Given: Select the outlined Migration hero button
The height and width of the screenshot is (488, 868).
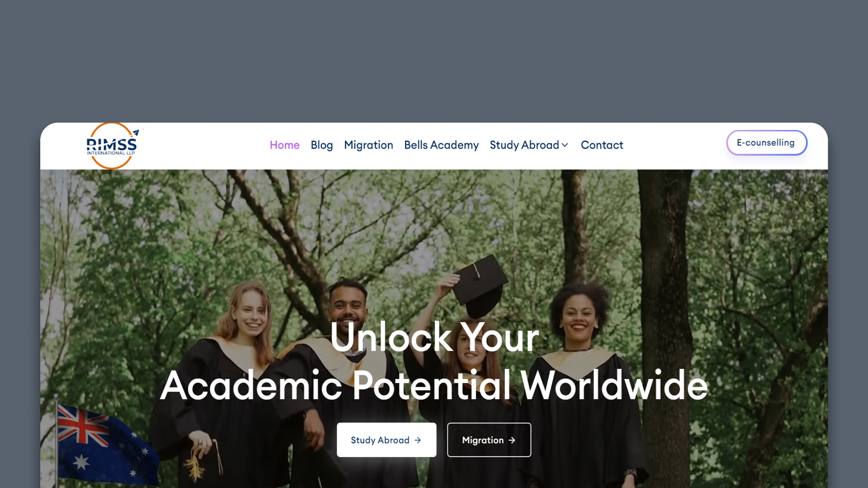Looking at the screenshot, I should [x=489, y=440].
